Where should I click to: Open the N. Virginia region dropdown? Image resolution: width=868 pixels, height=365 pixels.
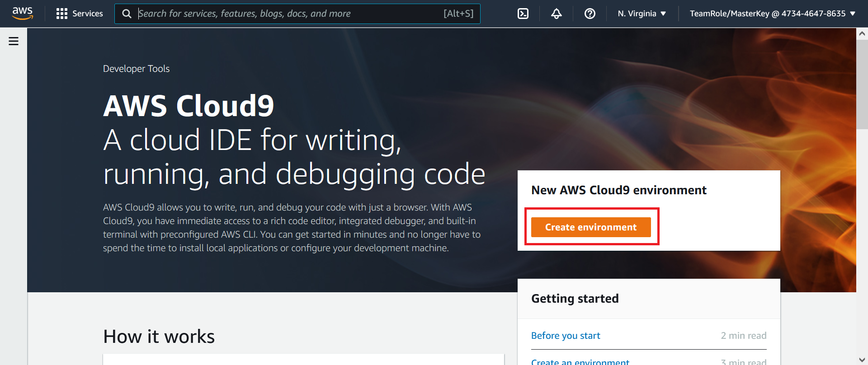(x=642, y=14)
